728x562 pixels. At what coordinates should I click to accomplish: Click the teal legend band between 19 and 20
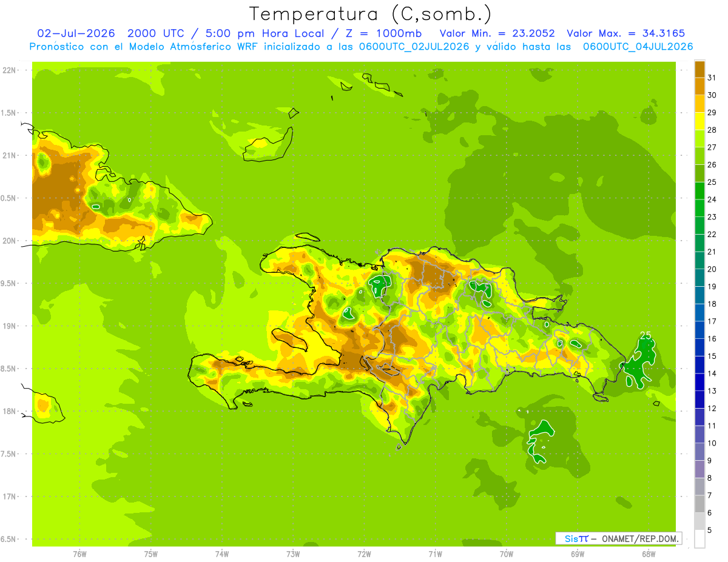(x=699, y=278)
